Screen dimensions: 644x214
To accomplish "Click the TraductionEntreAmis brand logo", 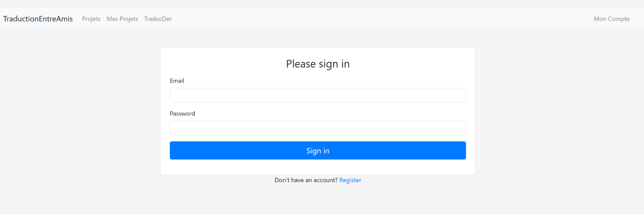I will [x=38, y=19].
